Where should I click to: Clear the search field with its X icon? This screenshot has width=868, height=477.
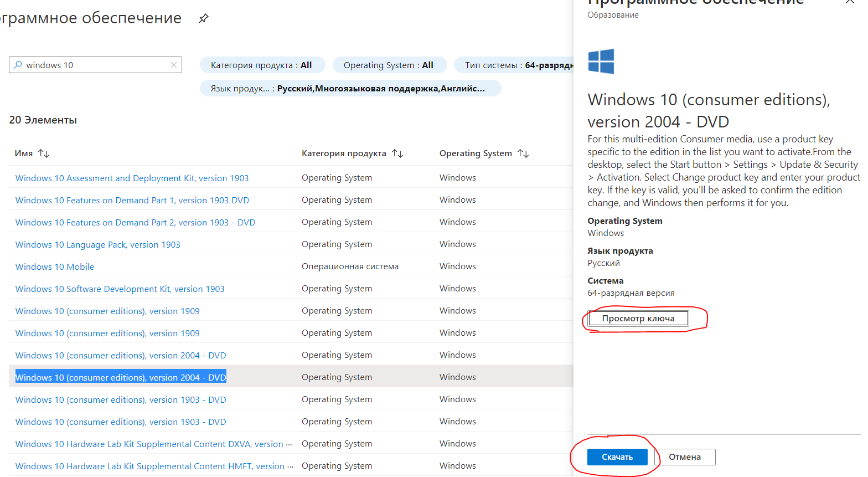(174, 65)
